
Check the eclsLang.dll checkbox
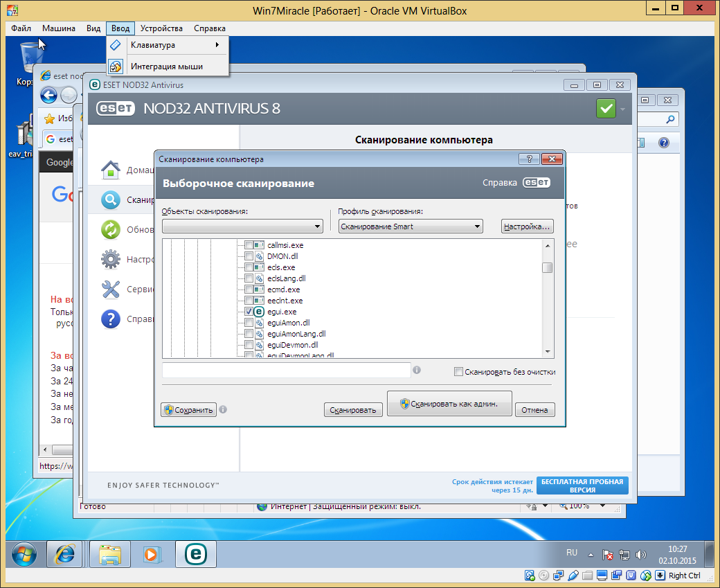249,278
